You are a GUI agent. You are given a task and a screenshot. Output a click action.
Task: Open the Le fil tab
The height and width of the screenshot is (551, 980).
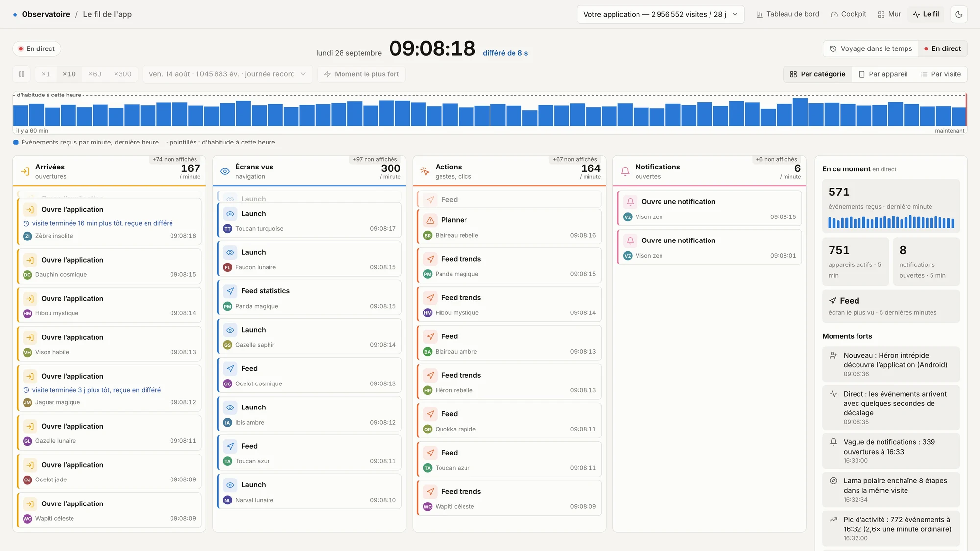pos(926,14)
